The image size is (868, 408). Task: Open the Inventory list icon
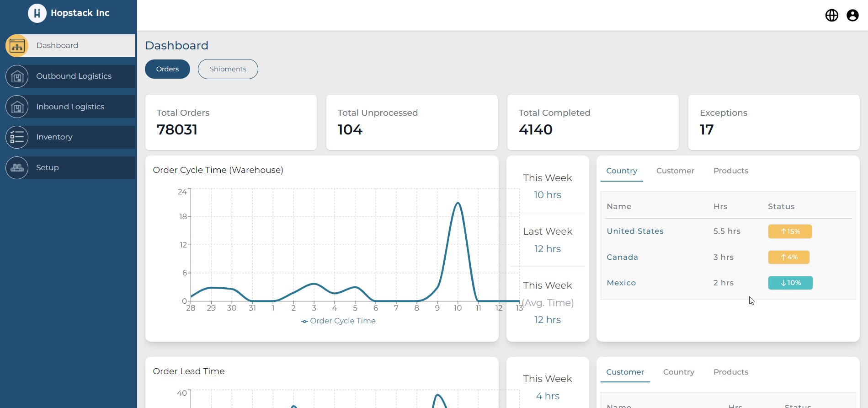(17, 137)
